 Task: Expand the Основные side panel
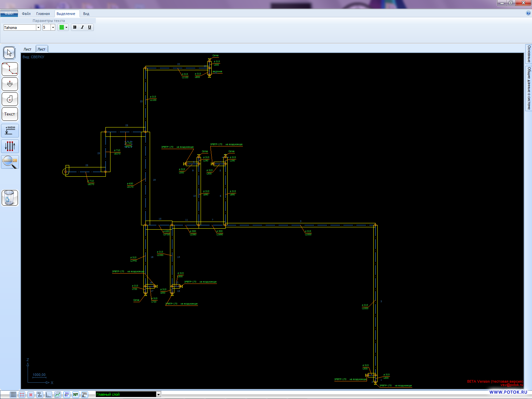529,54
